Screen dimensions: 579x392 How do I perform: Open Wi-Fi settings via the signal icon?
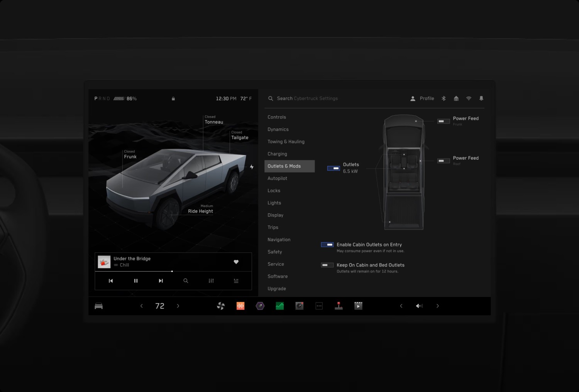click(x=469, y=98)
